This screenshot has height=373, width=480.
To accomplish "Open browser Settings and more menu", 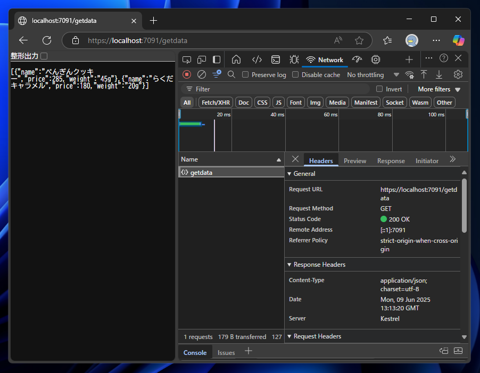I will tap(436, 40).
